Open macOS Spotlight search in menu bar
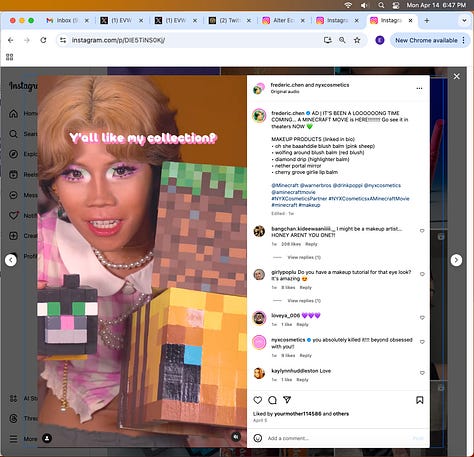This screenshot has width=474, height=457. pos(381,5)
